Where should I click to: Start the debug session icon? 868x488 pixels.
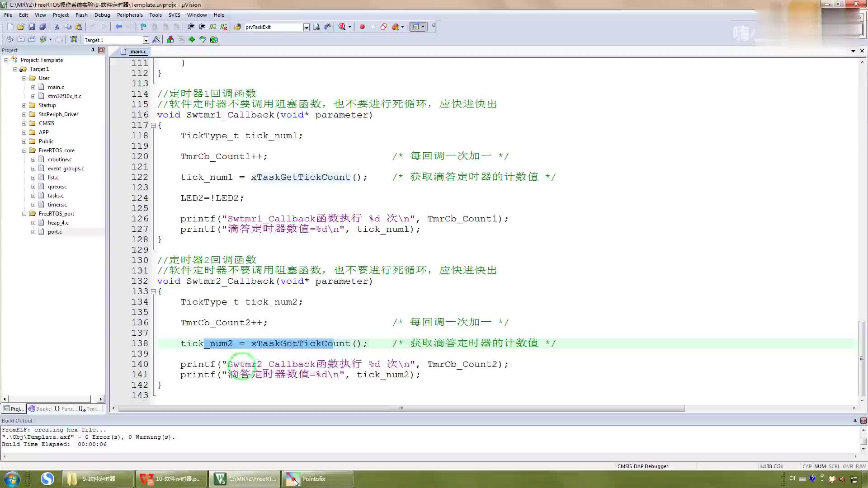coord(342,27)
